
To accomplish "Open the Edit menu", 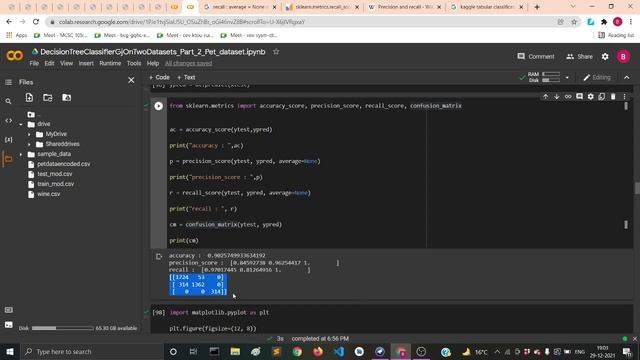I will pyautogui.click(x=49, y=64).
